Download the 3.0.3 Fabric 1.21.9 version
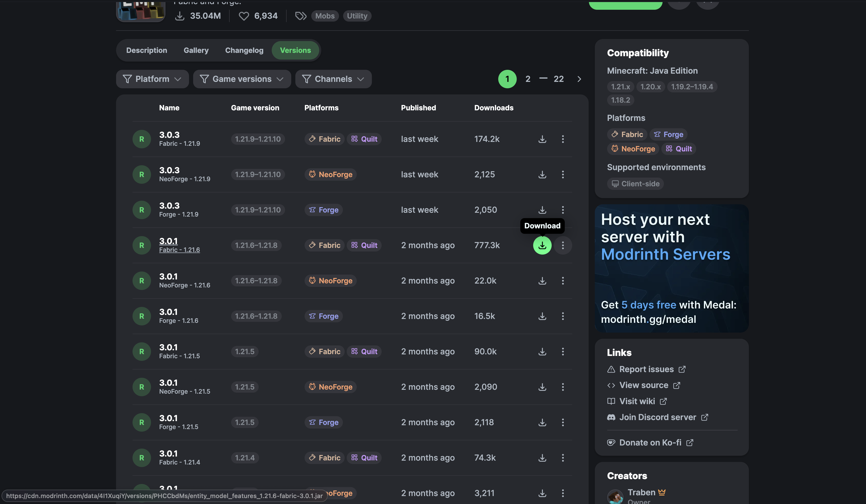866x504 pixels. pyautogui.click(x=542, y=139)
